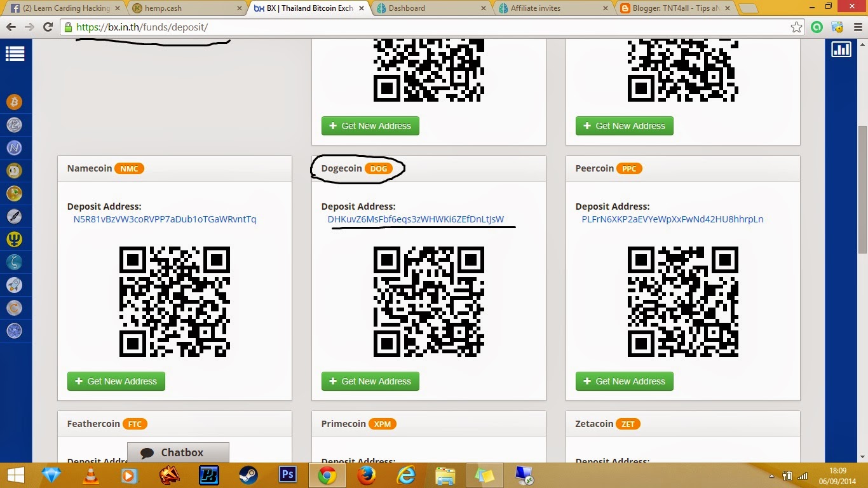Close the Affiliate invites tab
This screenshot has width=868, height=488.
pyautogui.click(x=605, y=8)
